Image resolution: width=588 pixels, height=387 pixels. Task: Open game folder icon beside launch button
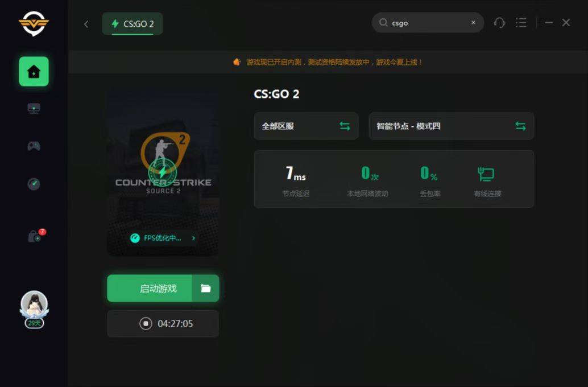(x=205, y=289)
